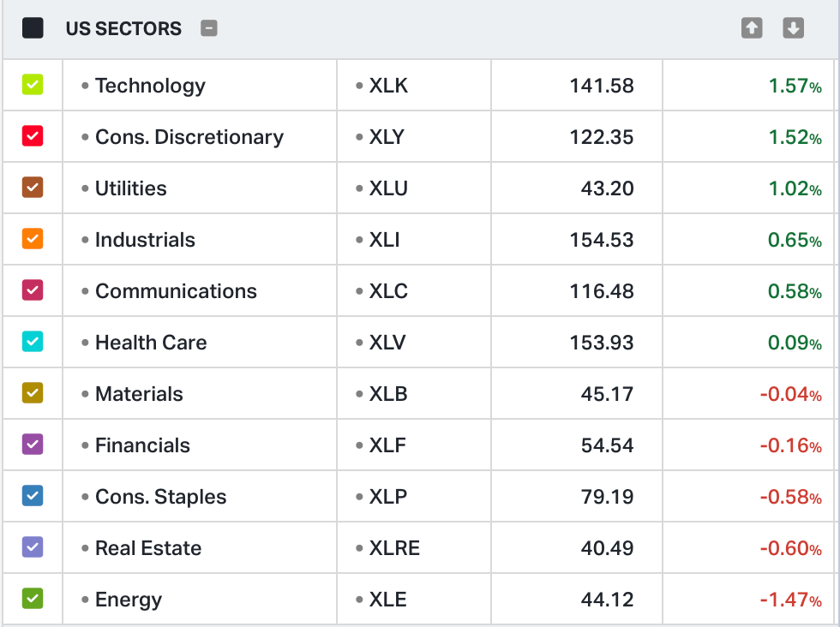
Task: Disable the Industrials orange checkbox
Action: tap(33, 239)
